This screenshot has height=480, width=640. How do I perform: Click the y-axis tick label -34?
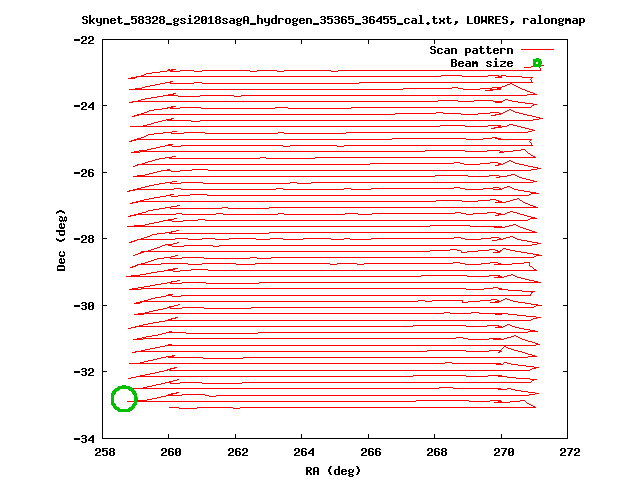coord(84,439)
